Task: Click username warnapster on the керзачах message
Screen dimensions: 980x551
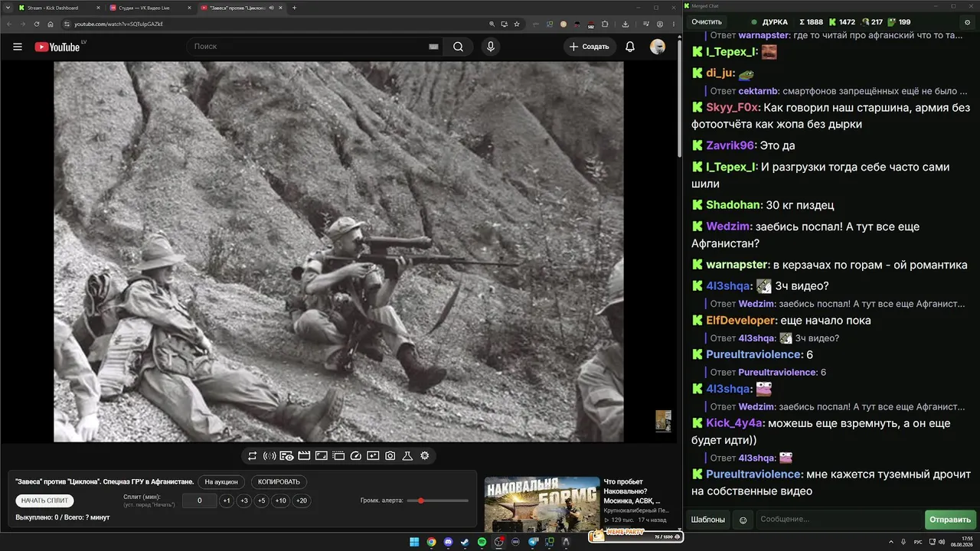Action: [x=737, y=265]
